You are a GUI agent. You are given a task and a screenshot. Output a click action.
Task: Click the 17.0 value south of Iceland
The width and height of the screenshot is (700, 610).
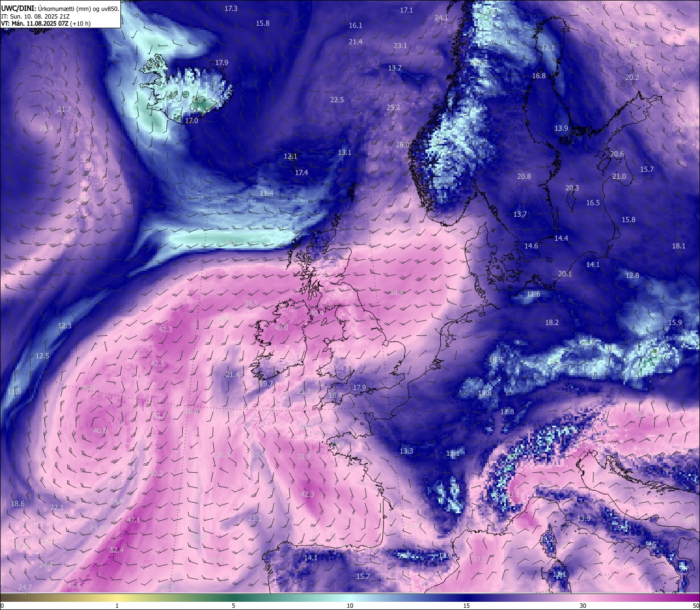click(191, 120)
